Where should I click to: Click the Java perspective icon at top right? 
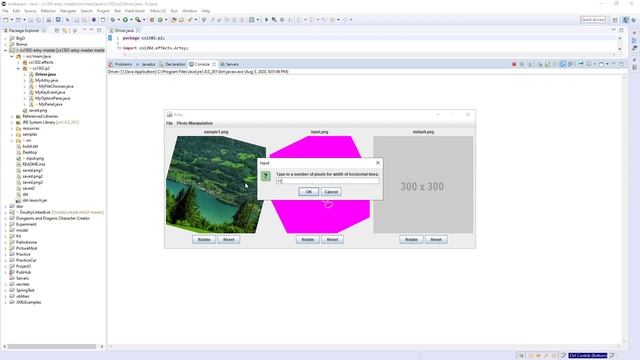coord(625,20)
